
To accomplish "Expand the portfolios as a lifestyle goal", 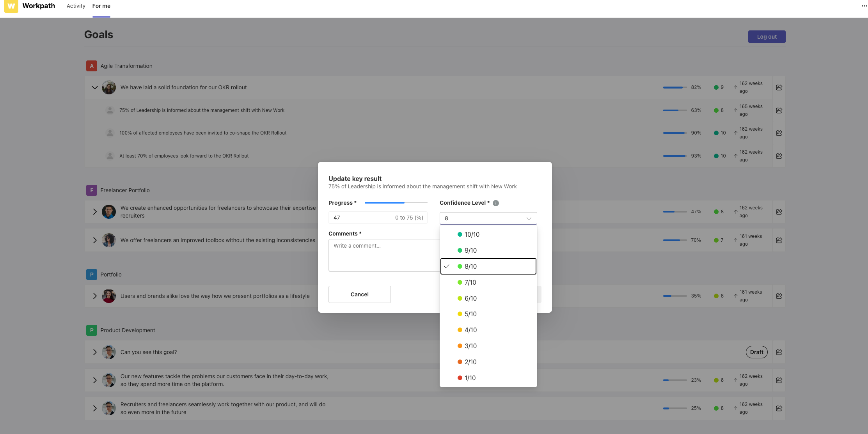I will (95, 296).
